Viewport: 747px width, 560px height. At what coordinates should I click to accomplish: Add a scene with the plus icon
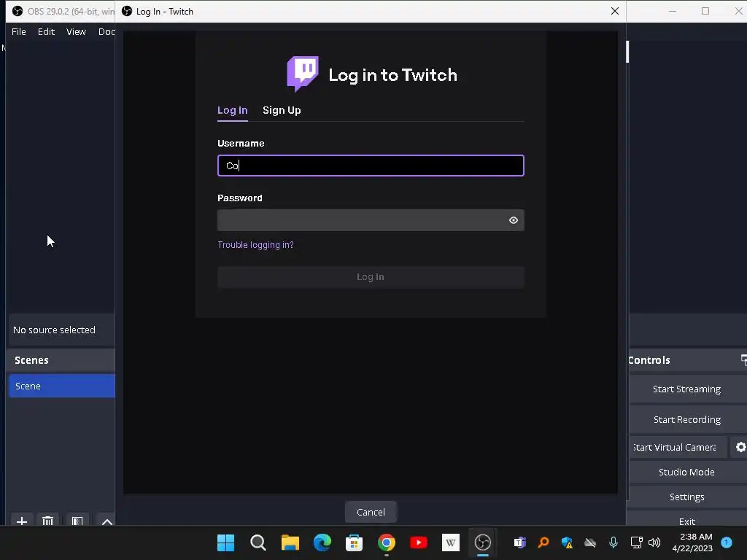[21, 521]
